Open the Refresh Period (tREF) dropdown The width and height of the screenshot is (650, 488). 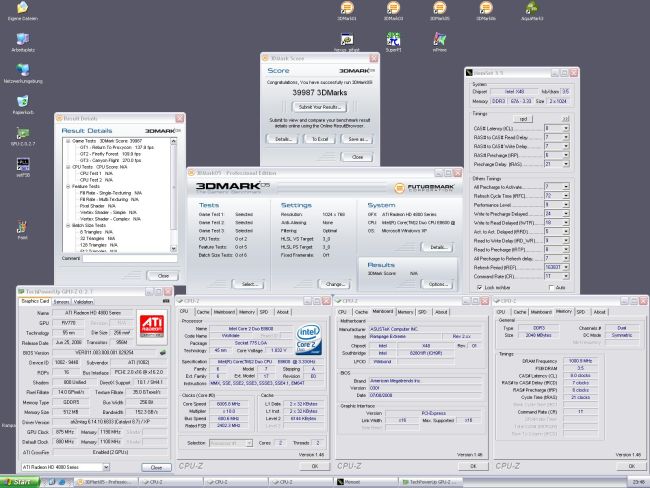(x=565, y=267)
